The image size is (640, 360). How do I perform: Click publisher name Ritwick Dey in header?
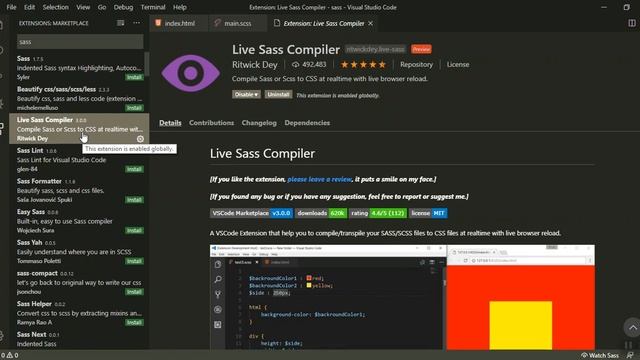[x=255, y=64]
